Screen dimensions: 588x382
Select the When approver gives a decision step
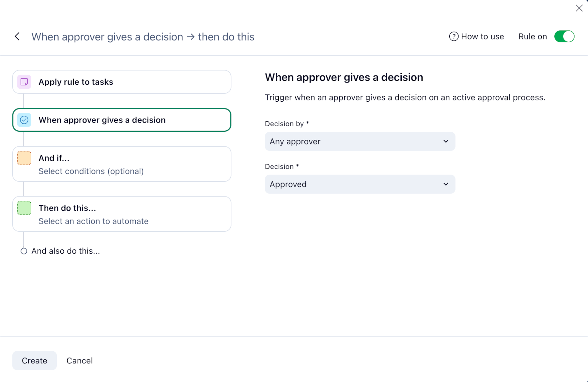pos(121,120)
